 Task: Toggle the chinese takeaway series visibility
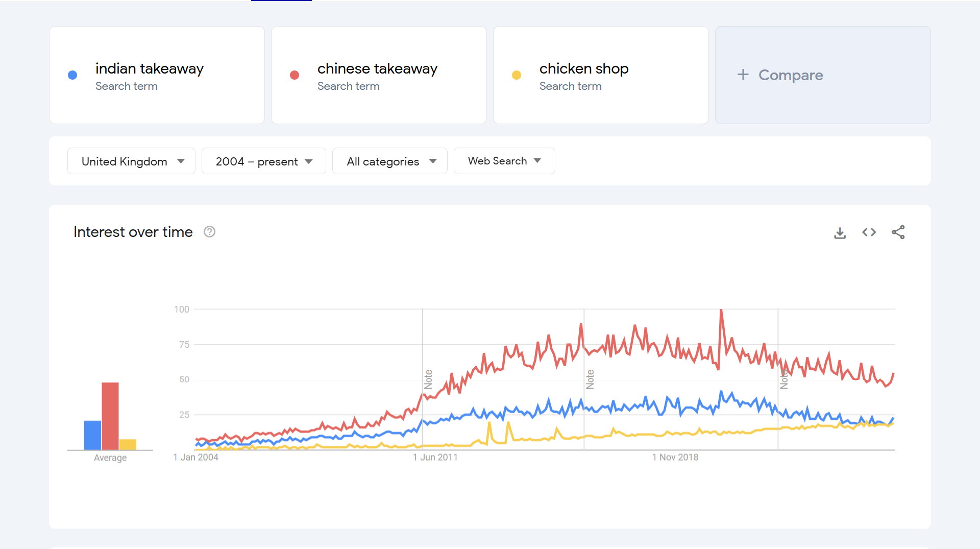295,75
